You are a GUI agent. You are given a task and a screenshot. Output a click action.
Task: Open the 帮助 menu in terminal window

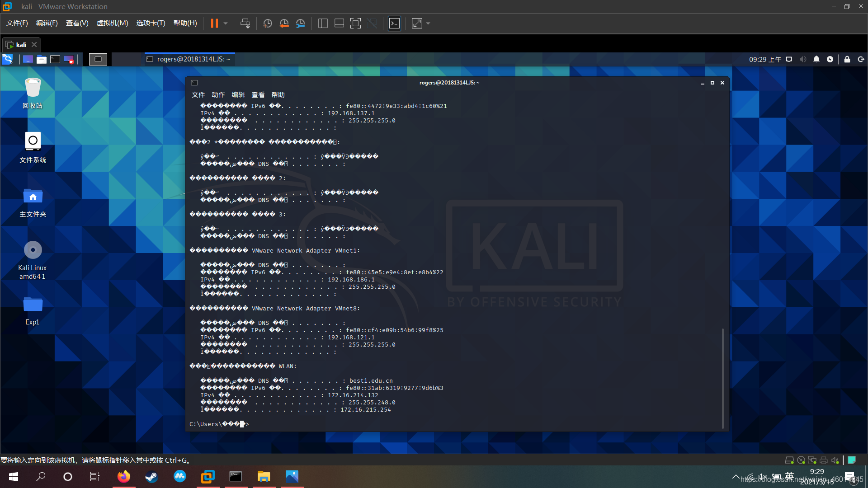pyautogui.click(x=278, y=95)
